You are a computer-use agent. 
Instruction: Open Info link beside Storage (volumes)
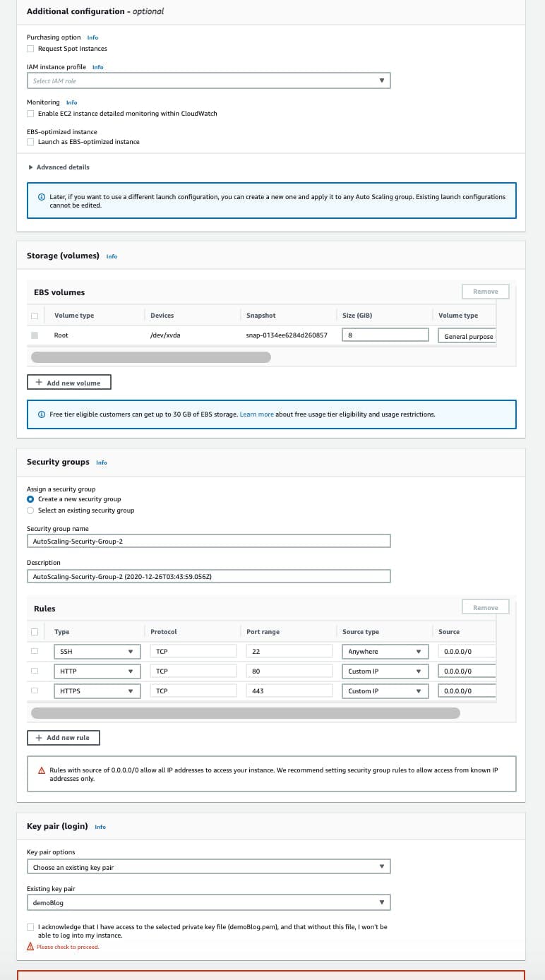[x=112, y=256]
